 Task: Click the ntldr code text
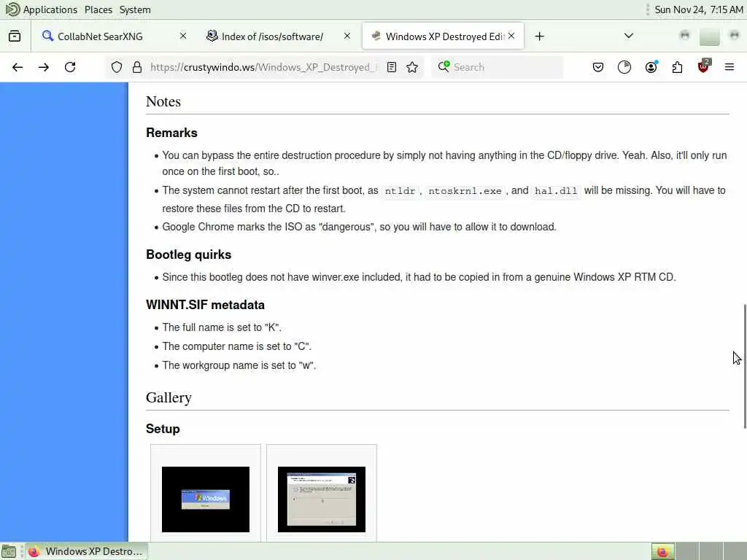click(x=400, y=191)
